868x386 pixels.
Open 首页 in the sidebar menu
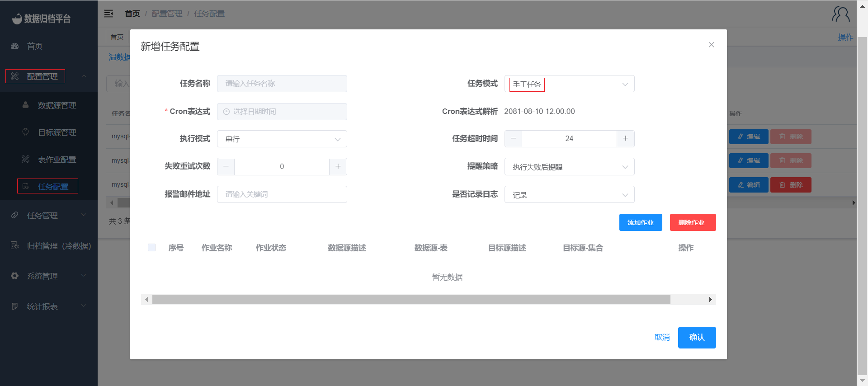49,46
